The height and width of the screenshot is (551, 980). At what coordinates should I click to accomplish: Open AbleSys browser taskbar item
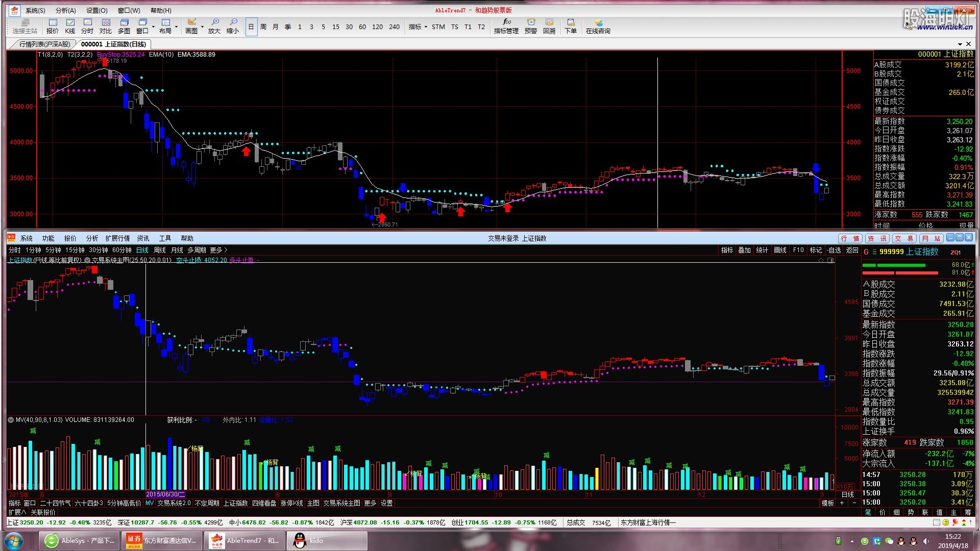pyautogui.click(x=80, y=540)
